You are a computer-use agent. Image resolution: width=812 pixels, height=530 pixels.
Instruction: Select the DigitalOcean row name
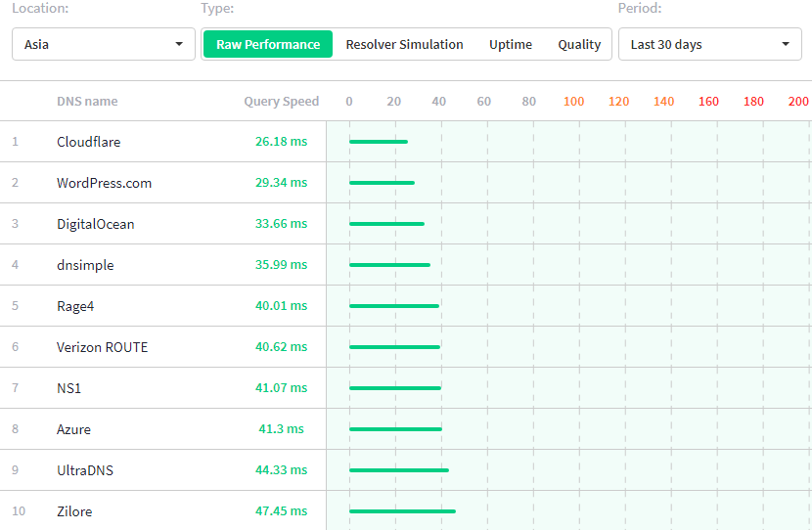(95, 224)
